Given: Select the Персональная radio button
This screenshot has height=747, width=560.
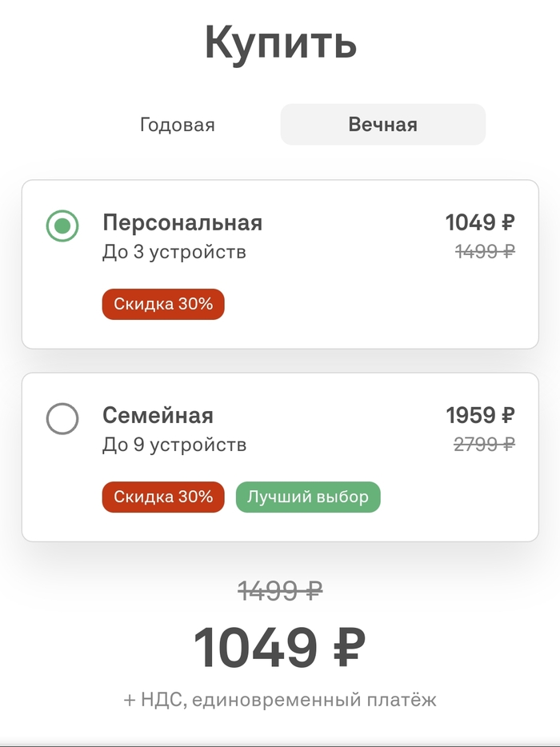Looking at the screenshot, I should click(x=62, y=226).
